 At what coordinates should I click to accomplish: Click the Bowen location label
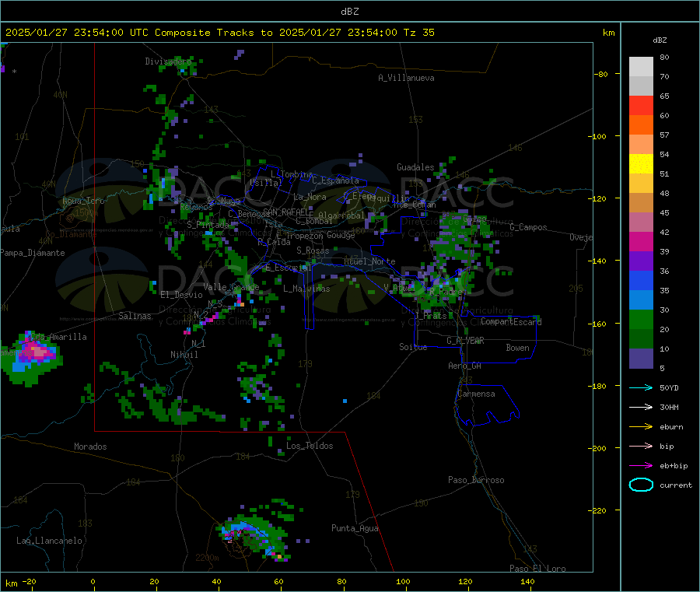point(518,348)
